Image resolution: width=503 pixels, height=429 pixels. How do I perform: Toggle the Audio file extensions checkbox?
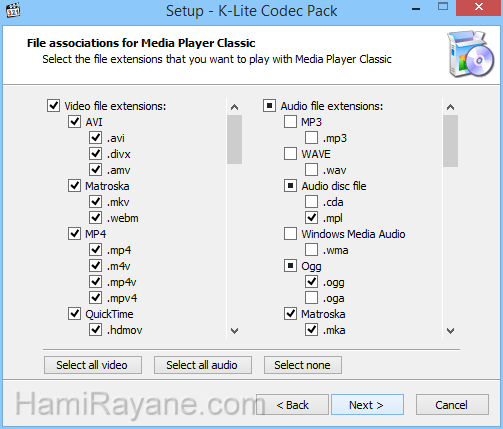tap(269, 105)
